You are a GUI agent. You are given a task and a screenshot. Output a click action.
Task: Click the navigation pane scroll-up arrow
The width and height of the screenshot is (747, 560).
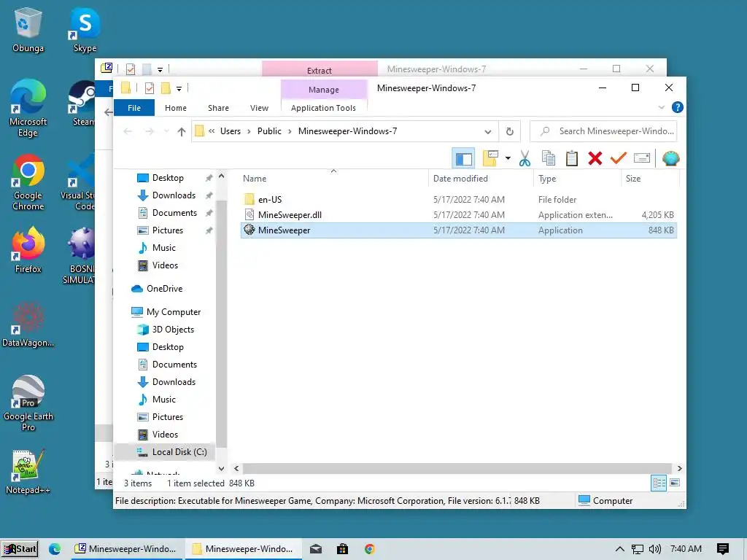[221, 176]
